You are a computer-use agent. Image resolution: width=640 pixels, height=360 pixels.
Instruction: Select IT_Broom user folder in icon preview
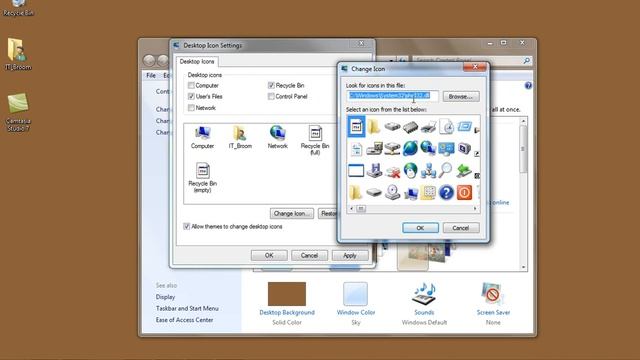pos(240,137)
